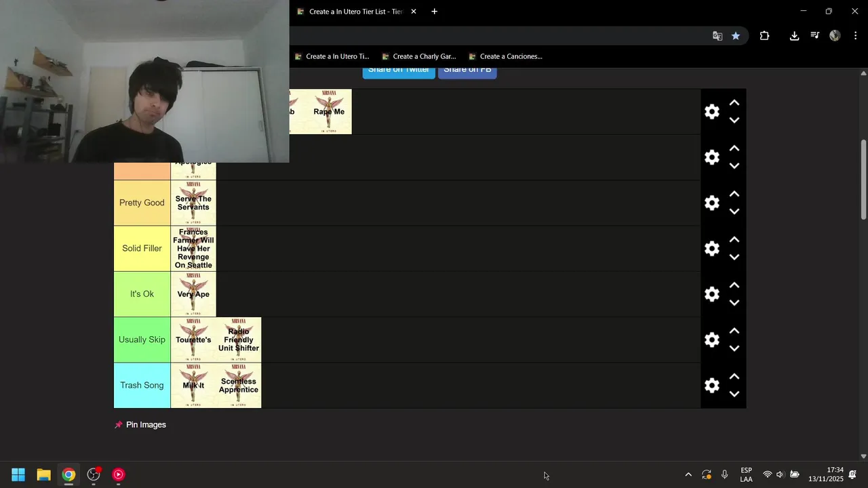Open Chrome downloads icon
The width and height of the screenshot is (868, 488).
coord(794,36)
